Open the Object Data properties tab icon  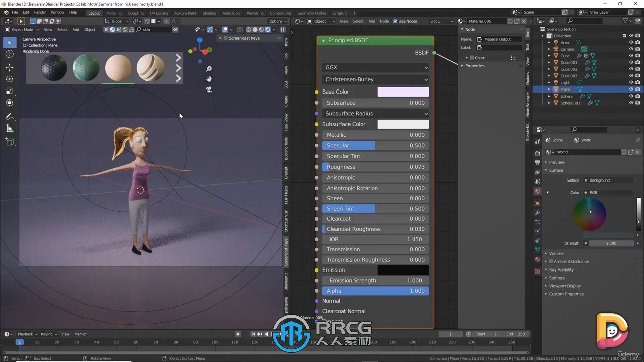(x=538, y=250)
